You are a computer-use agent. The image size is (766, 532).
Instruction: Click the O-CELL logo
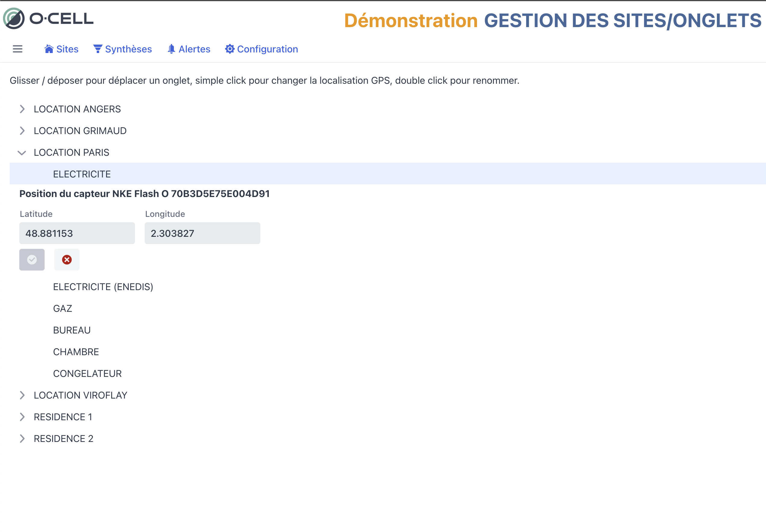pos(48,19)
